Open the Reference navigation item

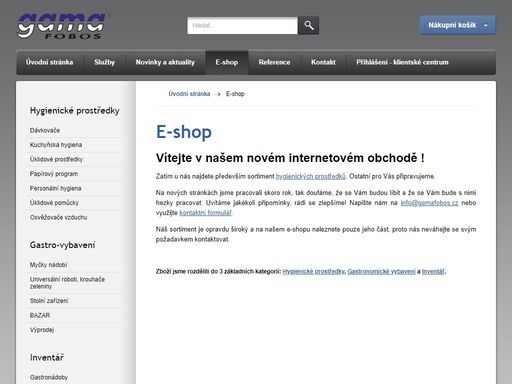[x=274, y=62]
